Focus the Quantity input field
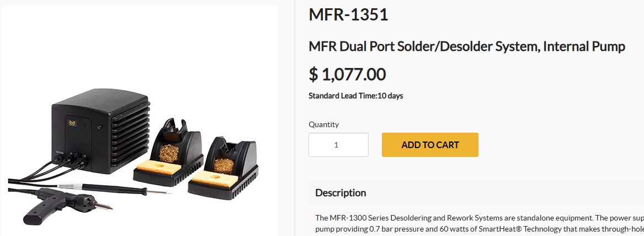The width and height of the screenshot is (644, 236). point(338,145)
